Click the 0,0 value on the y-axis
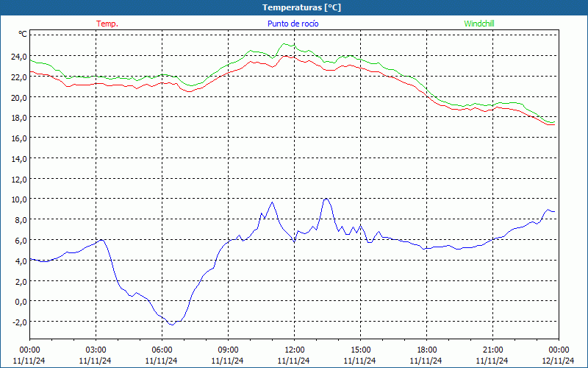Image resolution: width=588 pixels, height=368 pixels. tap(21, 302)
